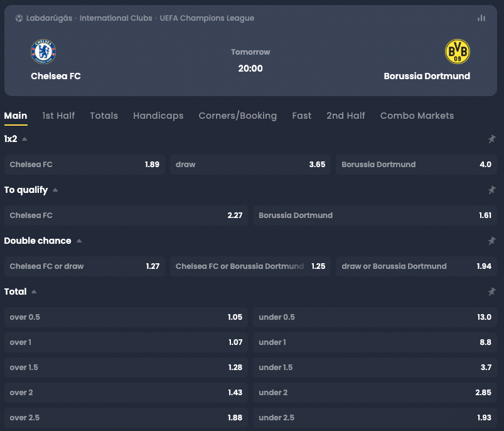Viewport: 504px width, 431px height.
Task: Select over 2 at 1.43
Action: click(126, 393)
